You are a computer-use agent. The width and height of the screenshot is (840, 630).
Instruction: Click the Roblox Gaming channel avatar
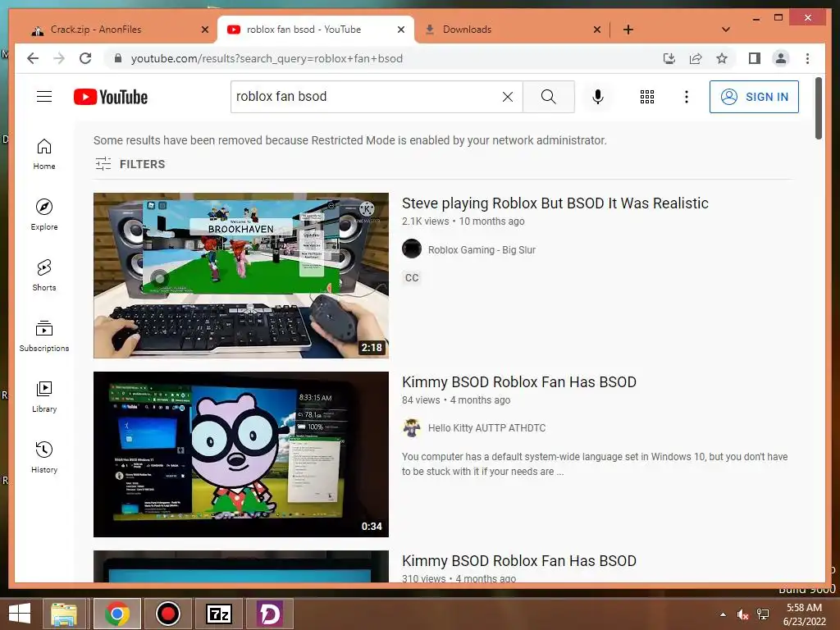tap(412, 249)
